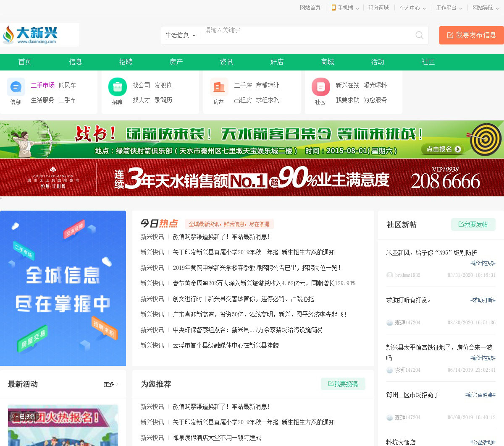Open 网站首页 link in top bar
504x446 pixels.
310,8
